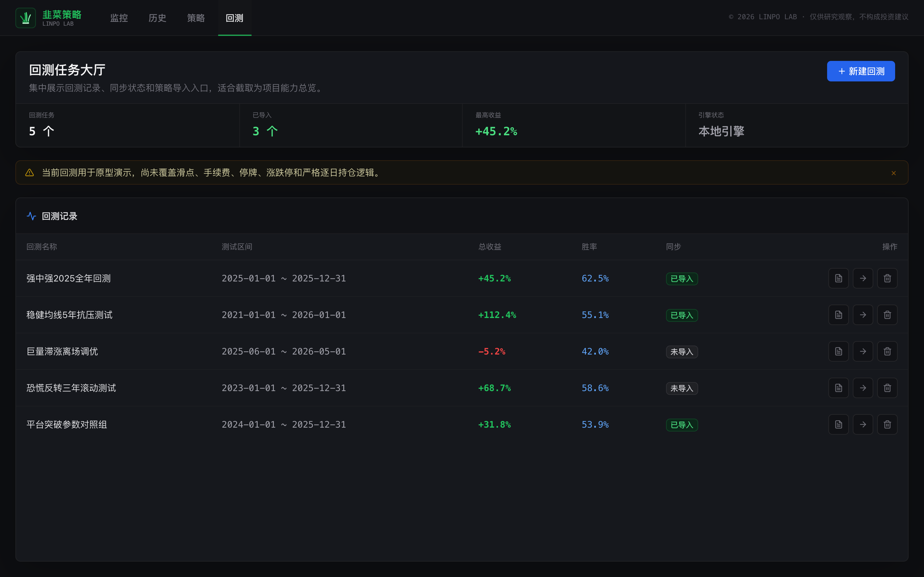Click arrow icon for 巨量滞涨离场调优 row
This screenshot has height=577, width=924.
863,351
